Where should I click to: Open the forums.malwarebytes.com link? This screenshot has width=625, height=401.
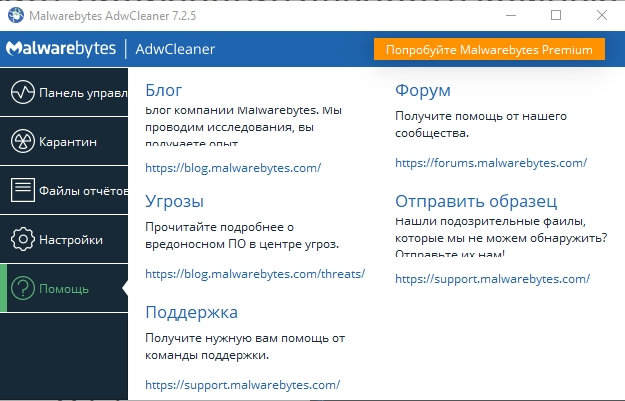pyautogui.click(x=491, y=163)
